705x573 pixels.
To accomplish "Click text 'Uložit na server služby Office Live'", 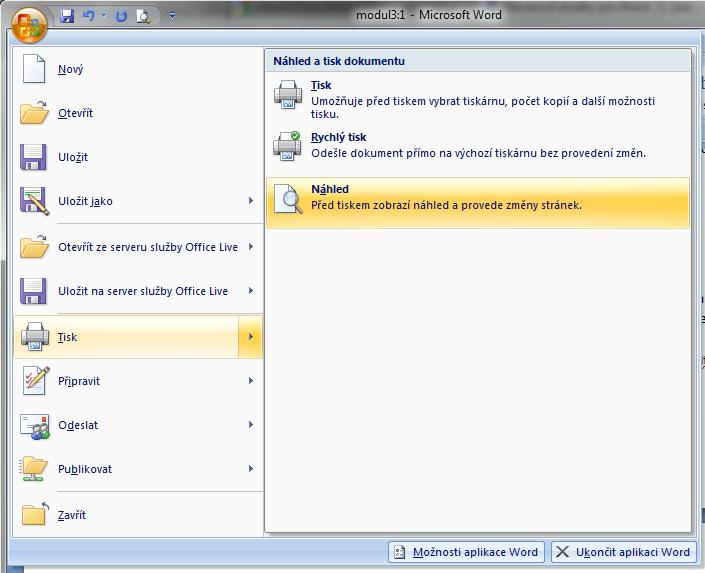I will point(143,291).
